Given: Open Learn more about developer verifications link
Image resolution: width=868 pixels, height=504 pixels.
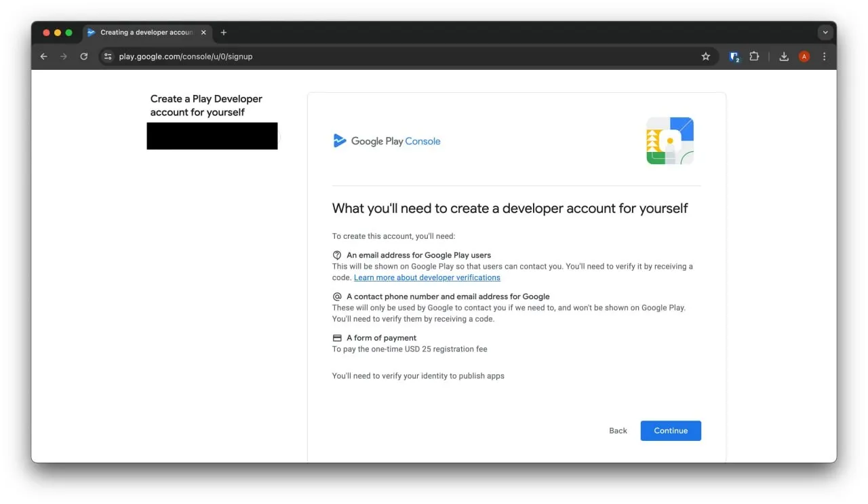Looking at the screenshot, I should (x=427, y=277).
